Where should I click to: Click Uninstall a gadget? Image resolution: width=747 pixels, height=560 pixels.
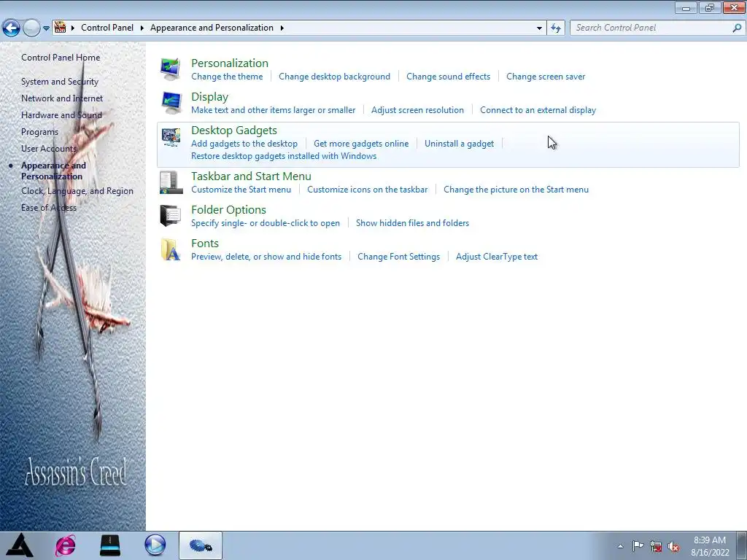tap(460, 144)
